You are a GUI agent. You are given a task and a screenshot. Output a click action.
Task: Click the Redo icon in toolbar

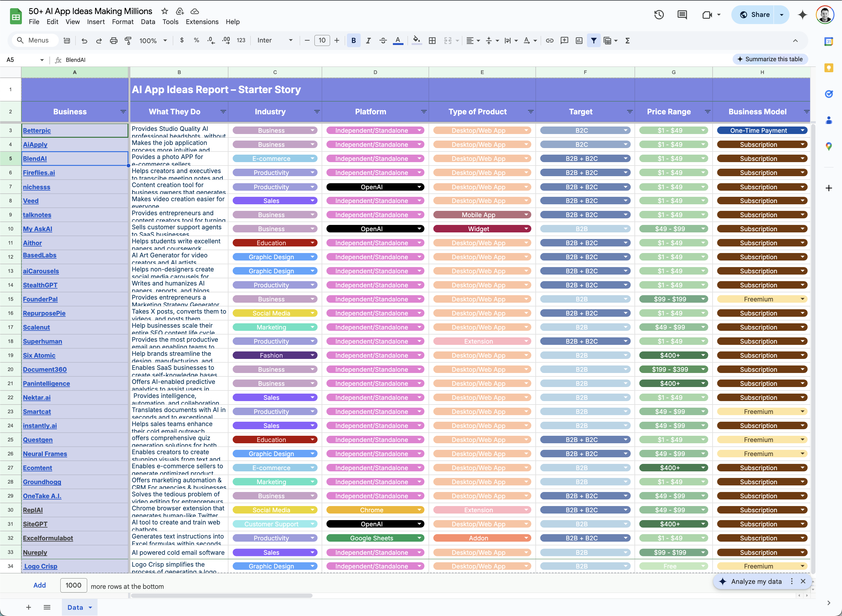[x=99, y=41]
